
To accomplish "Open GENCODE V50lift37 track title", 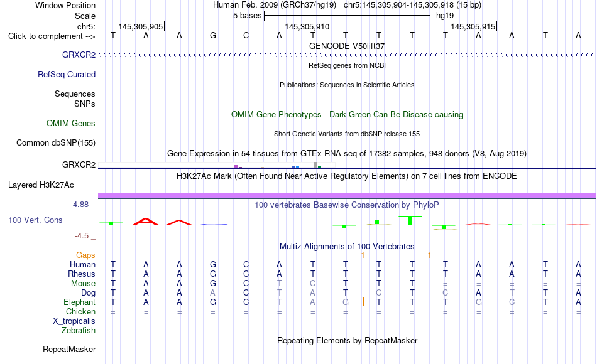I will pyautogui.click(x=347, y=46).
